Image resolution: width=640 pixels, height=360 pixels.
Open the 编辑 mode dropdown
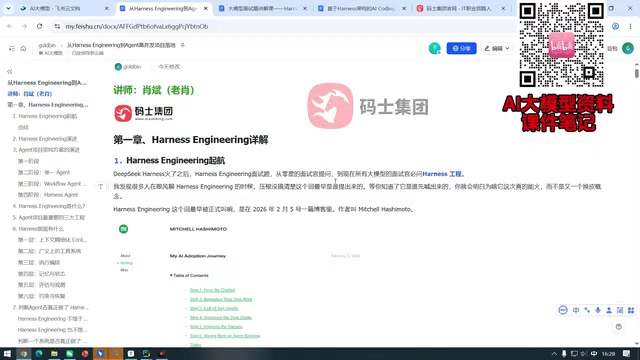(x=497, y=48)
